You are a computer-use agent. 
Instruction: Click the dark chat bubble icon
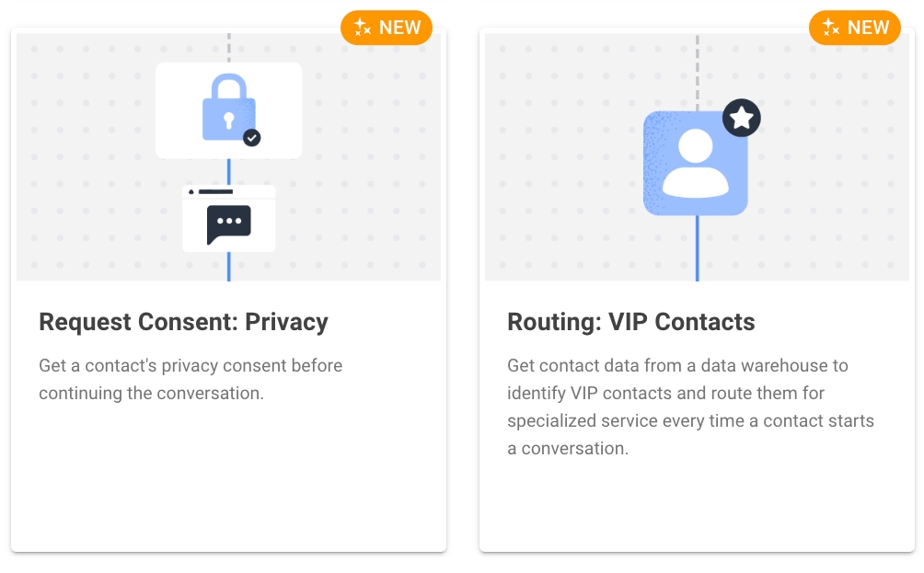[x=228, y=223]
